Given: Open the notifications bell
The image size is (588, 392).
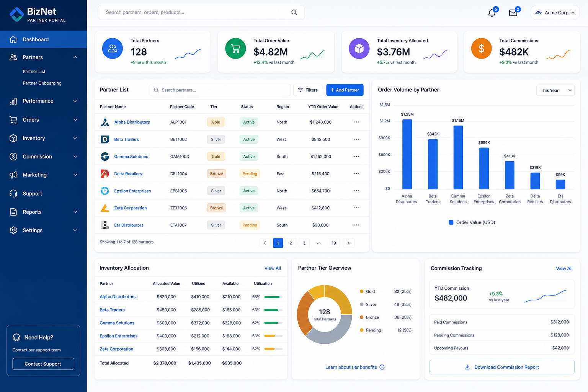Looking at the screenshot, I should 492,13.
